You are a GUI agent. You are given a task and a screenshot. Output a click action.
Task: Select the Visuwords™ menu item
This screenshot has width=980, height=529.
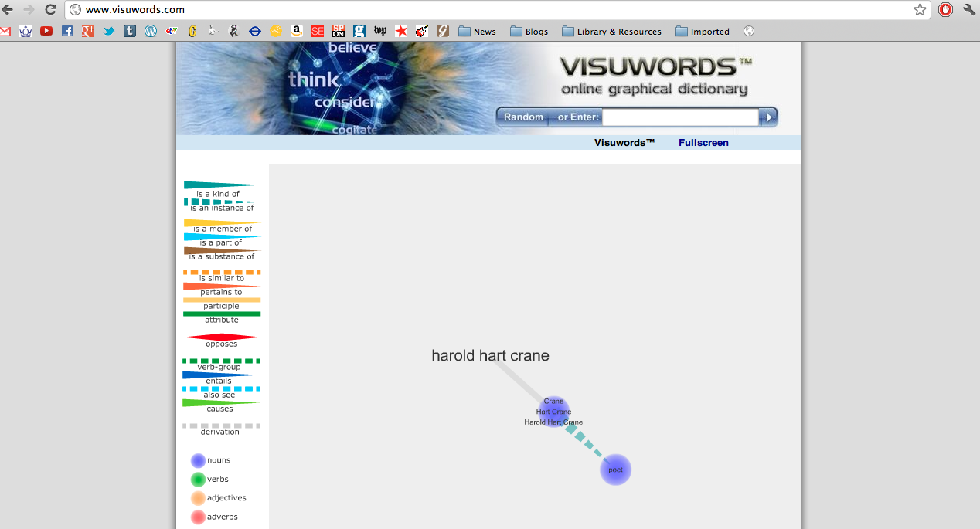(624, 142)
